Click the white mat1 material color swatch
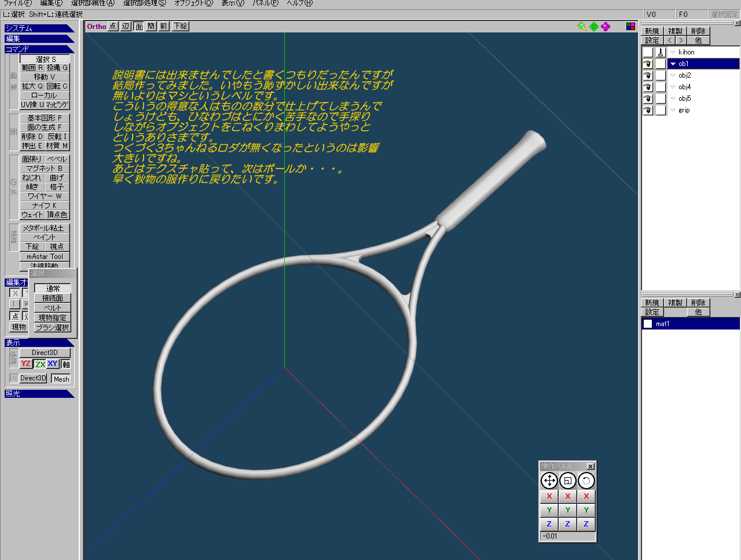Screen dimensions: 741x560 [648, 324]
